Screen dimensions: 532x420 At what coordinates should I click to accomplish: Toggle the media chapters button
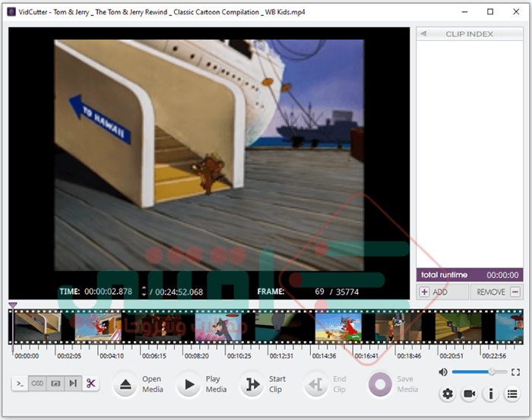tap(73, 384)
